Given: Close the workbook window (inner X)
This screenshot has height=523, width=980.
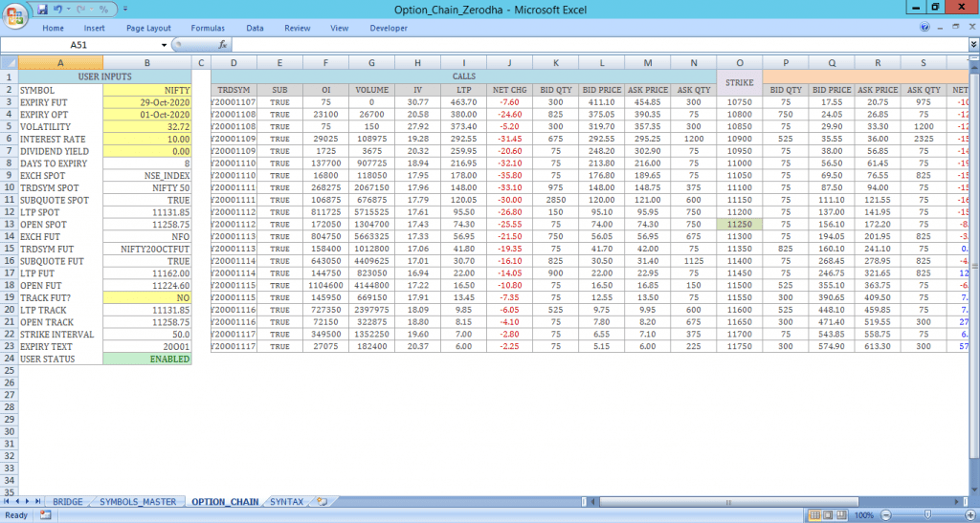Looking at the screenshot, I should point(970,28).
